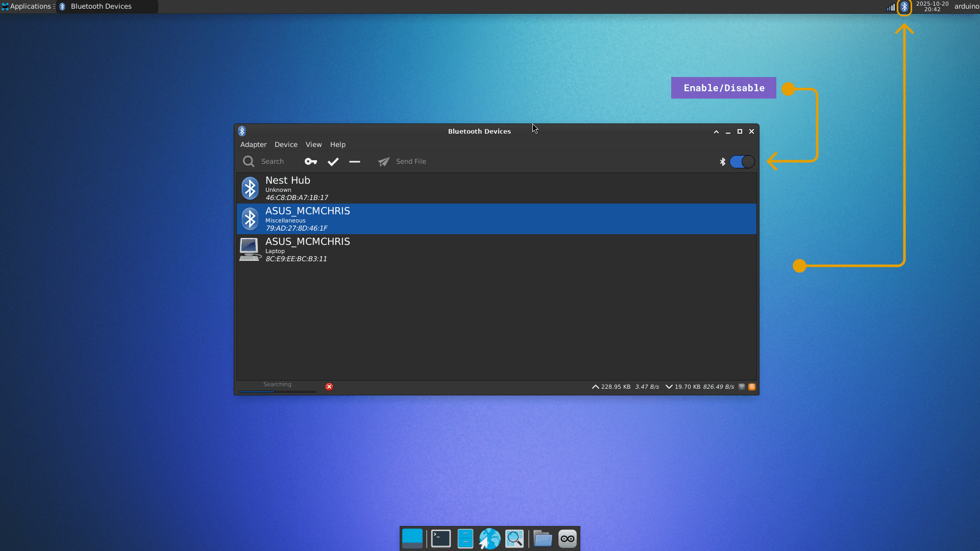
Task: Click the Search magnifier icon in toolbar
Action: [x=249, y=162]
